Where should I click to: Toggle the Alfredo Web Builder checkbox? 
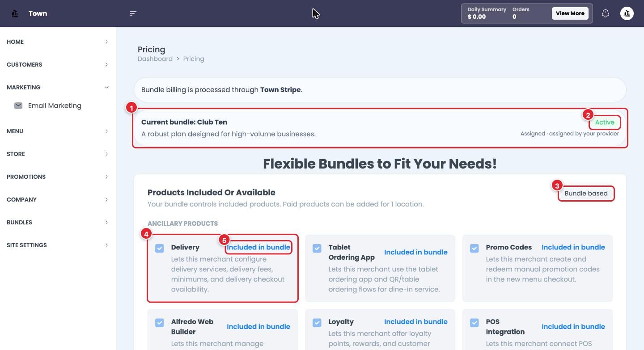coord(160,323)
